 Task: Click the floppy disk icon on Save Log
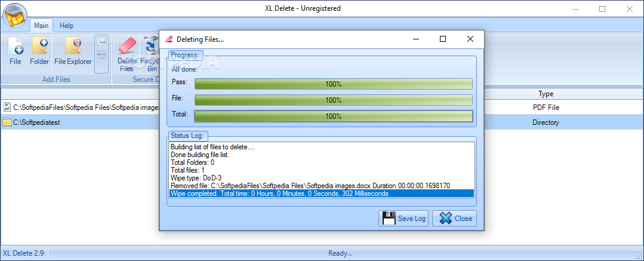389,218
